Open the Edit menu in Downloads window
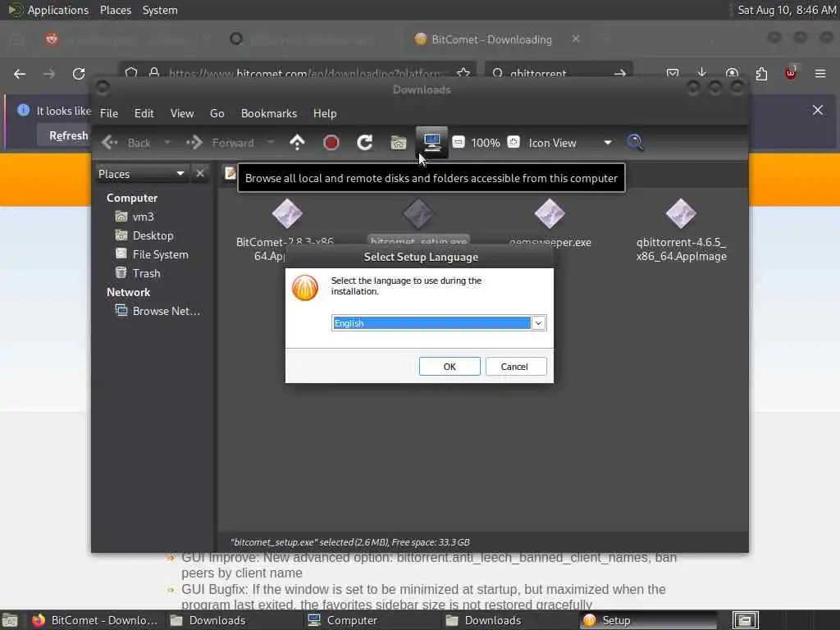Viewport: 840px width, 630px height. 144,113
